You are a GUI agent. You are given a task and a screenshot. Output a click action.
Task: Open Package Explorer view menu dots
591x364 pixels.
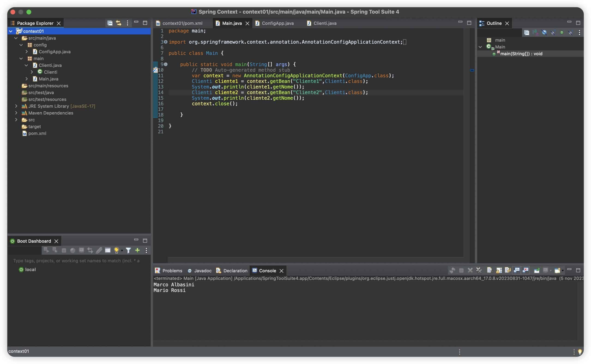[x=127, y=23]
